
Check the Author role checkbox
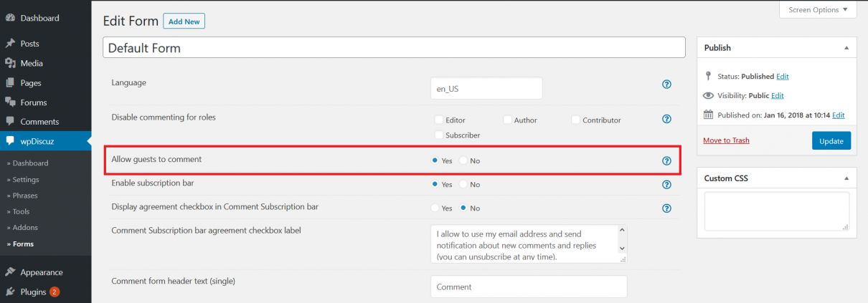[507, 120]
